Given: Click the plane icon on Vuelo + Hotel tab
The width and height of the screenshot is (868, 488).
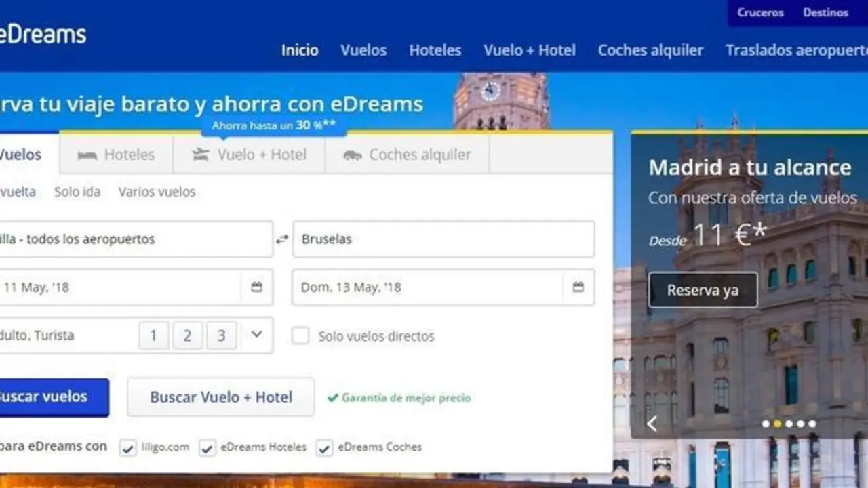Looking at the screenshot, I should [x=200, y=155].
